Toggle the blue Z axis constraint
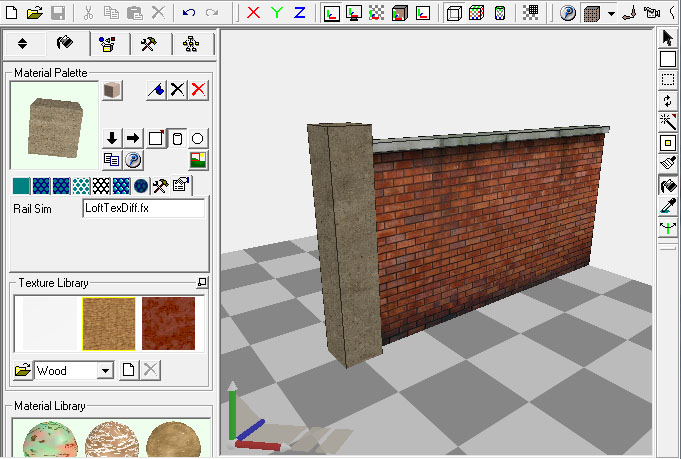Viewport: 681px width, 459px height. click(299, 13)
